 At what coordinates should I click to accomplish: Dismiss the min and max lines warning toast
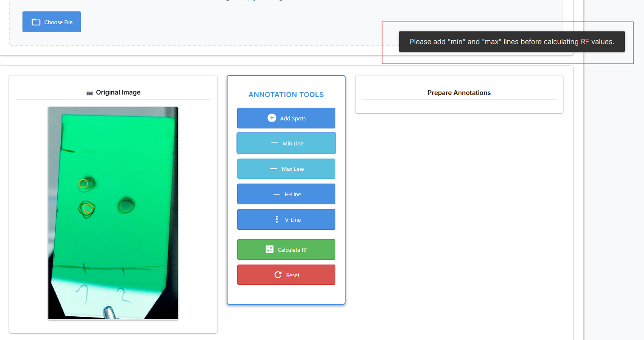coord(512,42)
